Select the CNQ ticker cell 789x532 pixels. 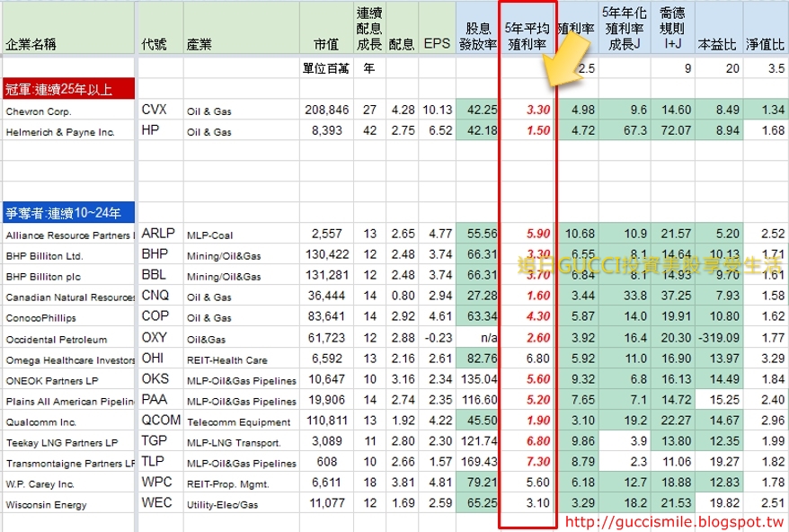click(161, 296)
